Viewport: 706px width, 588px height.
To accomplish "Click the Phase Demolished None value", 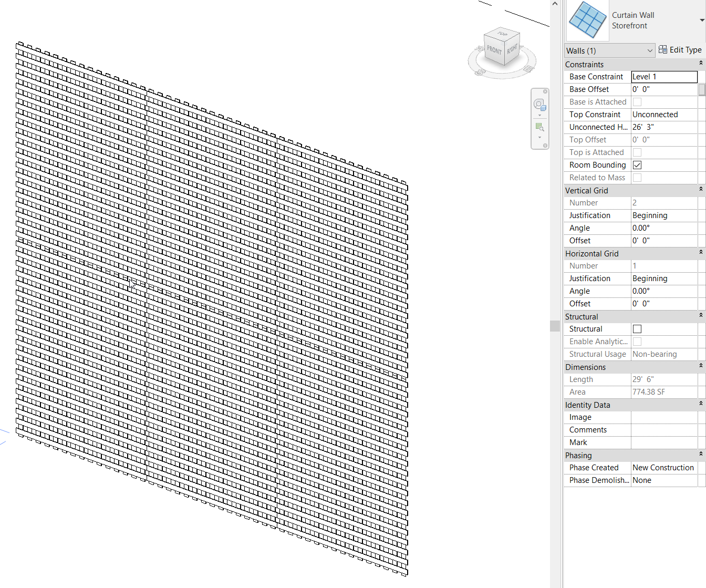I will coord(665,480).
